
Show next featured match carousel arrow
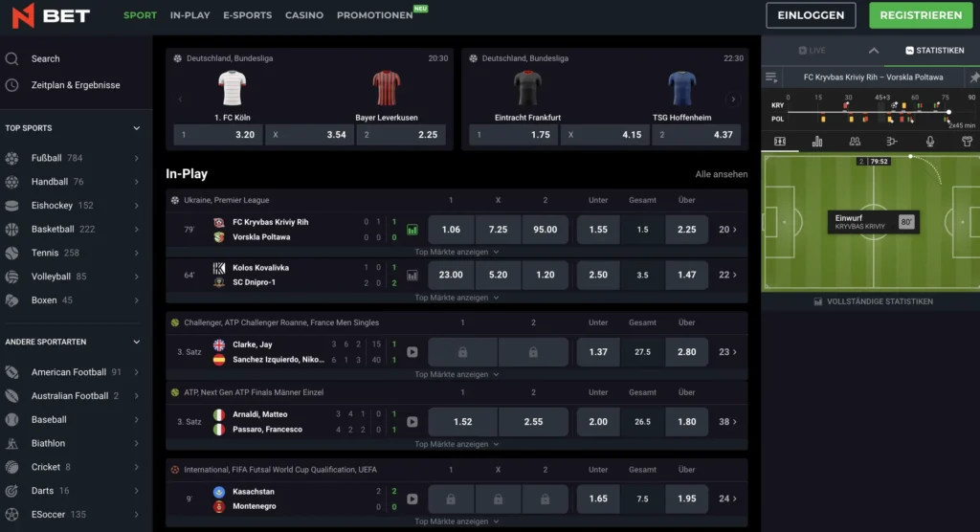tap(733, 100)
